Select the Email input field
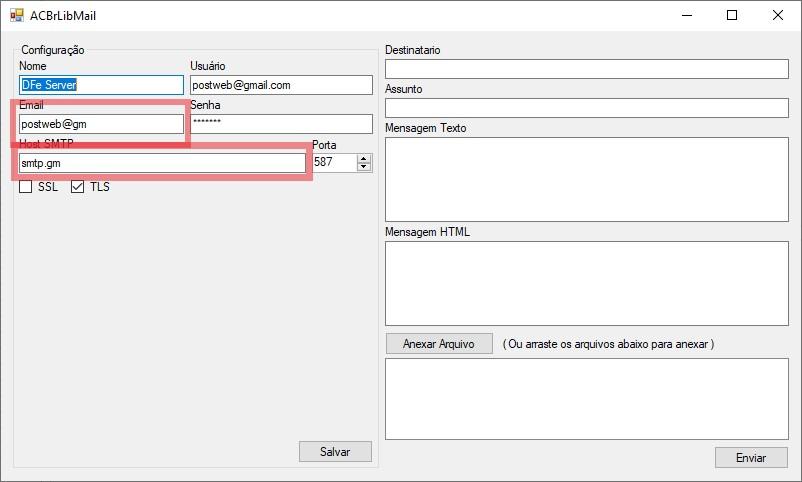The height and width of the screenshot is (482, 802). coord(101,124)
